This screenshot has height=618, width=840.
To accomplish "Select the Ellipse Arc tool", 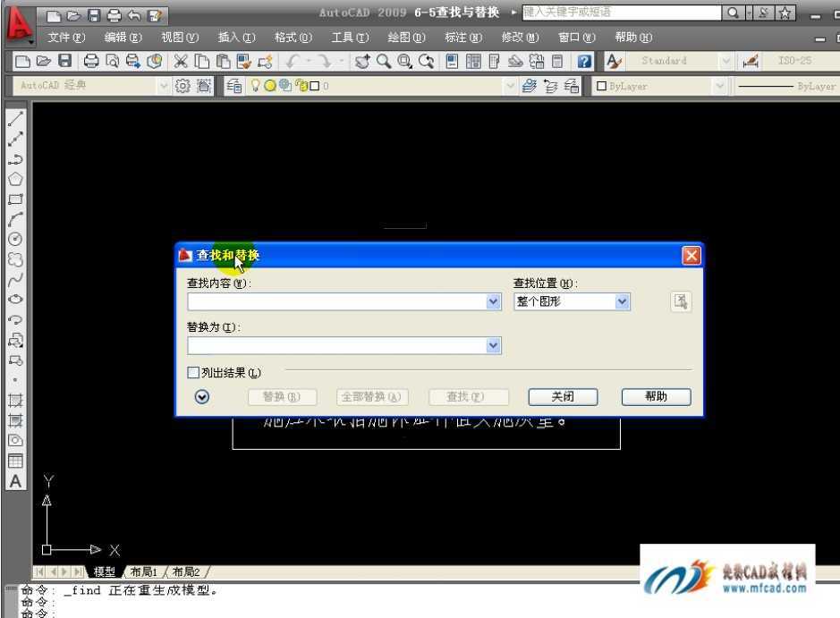I will [15, 319].
